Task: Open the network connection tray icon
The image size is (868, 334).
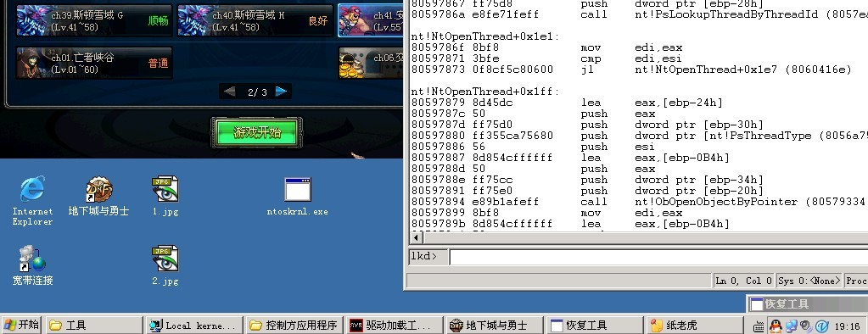Action: (791, 326)
